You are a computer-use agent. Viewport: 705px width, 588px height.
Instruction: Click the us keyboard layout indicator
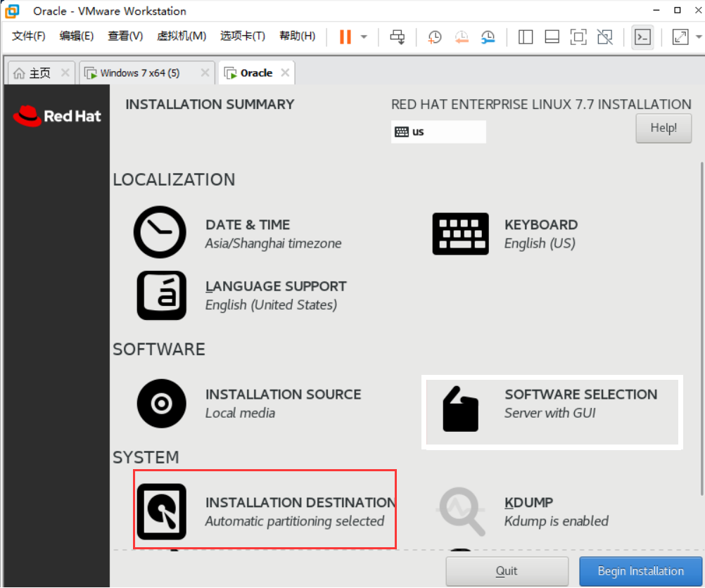[x=438, y=132]
